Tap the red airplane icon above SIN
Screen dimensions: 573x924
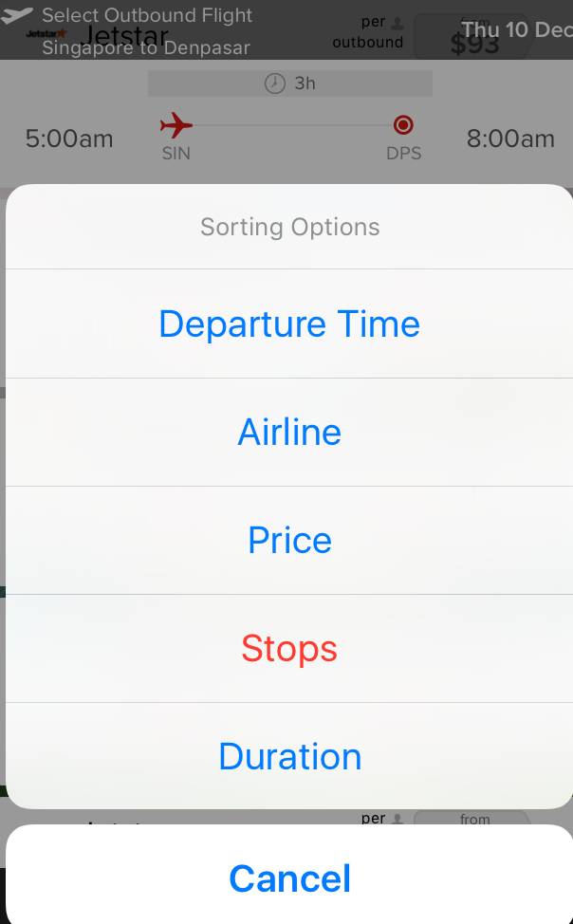point(176,125)
